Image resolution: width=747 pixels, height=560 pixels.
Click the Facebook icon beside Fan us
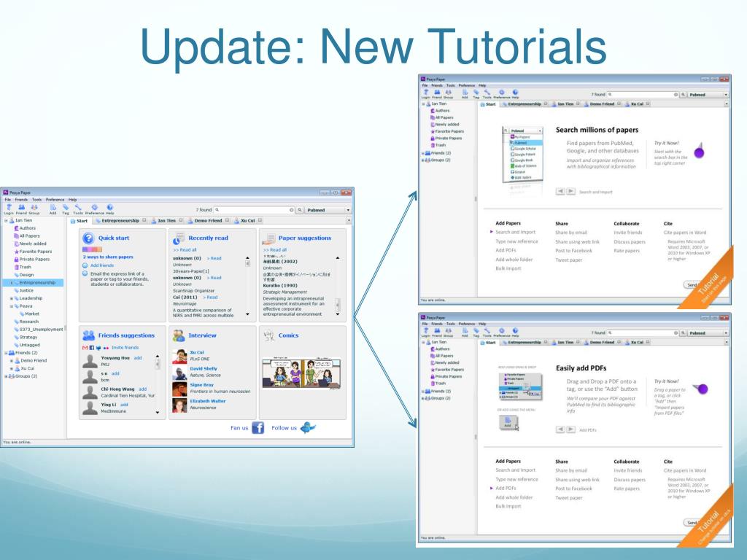[258, 427]
